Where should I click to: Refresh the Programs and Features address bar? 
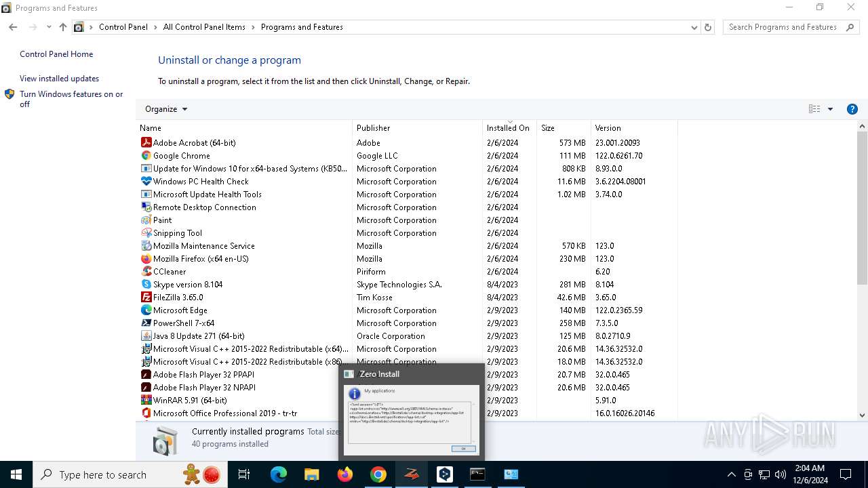tap(708, 27)
